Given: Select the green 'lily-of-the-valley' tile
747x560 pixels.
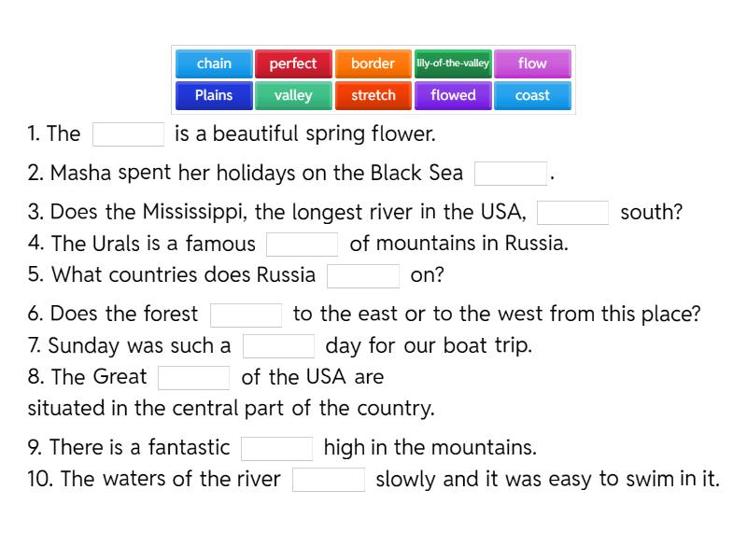Looking at the screenshot, I should 453,63.
